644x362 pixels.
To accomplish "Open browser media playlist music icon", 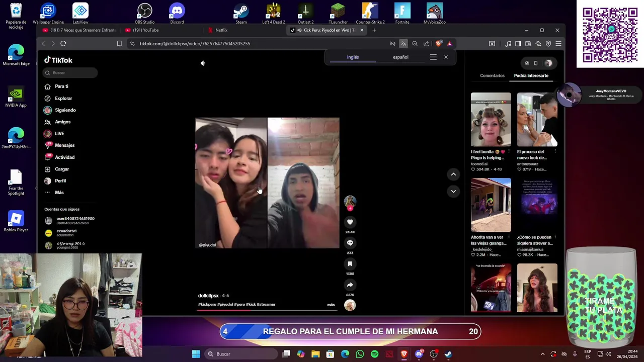I will (508, 44).
